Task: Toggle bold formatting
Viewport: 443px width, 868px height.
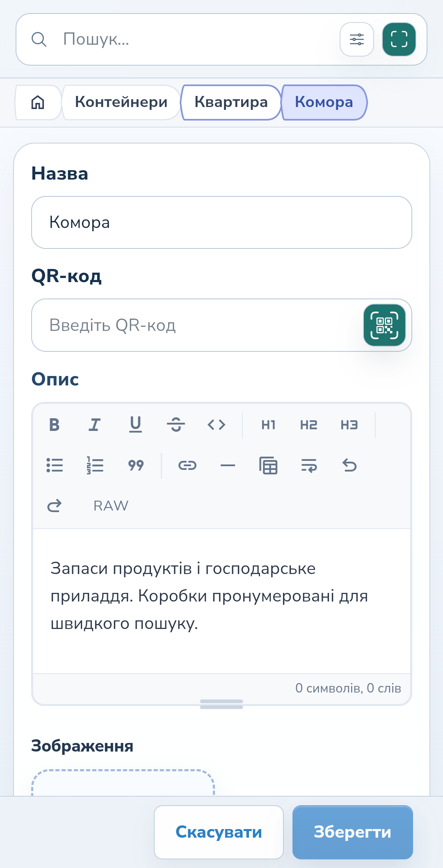Action: (54, 425)
